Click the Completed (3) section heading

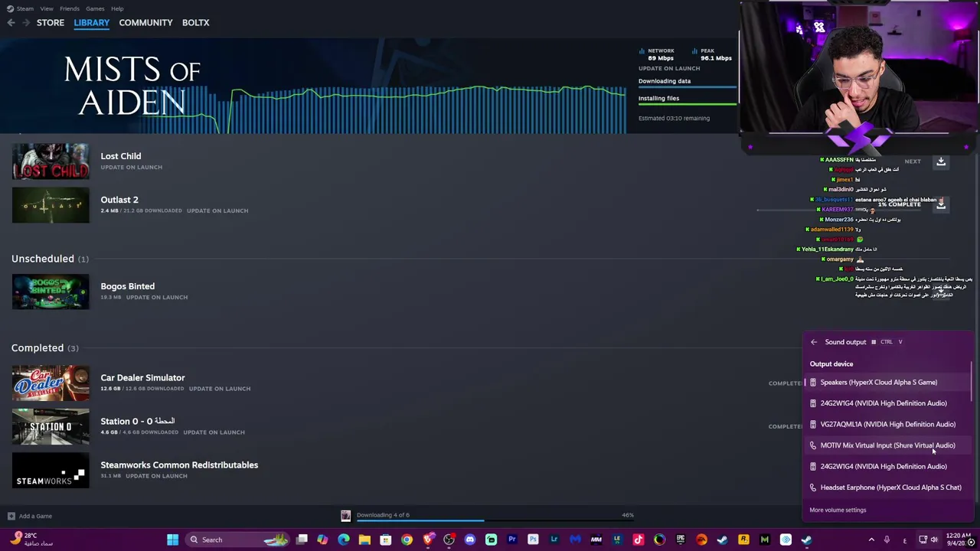[45, 348]
